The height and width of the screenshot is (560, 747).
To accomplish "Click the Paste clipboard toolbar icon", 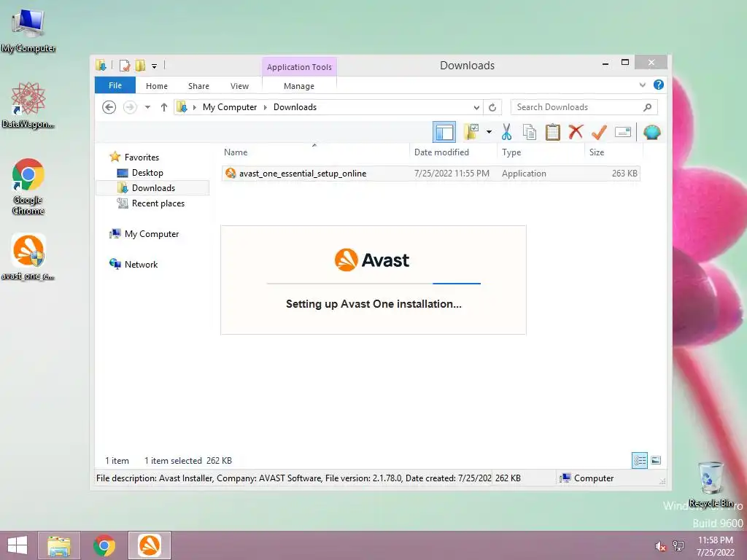I will click(x=553, y=132).
